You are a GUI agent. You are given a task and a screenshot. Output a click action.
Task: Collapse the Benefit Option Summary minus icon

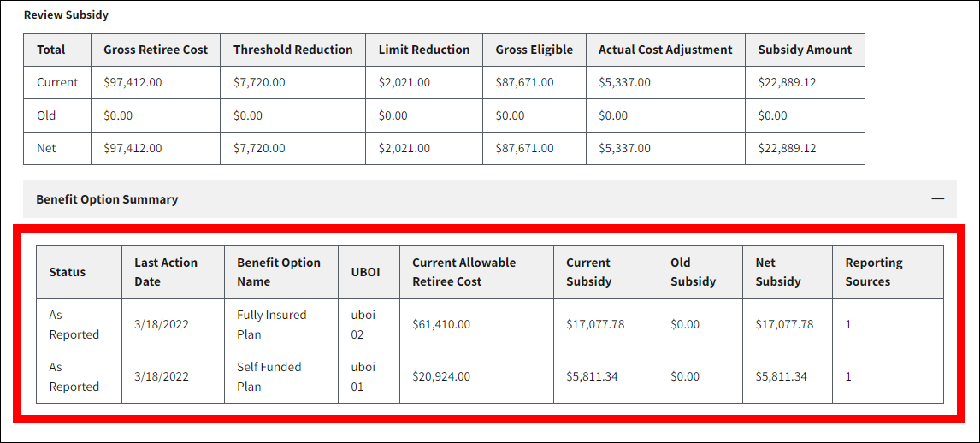tap(938, 198)
